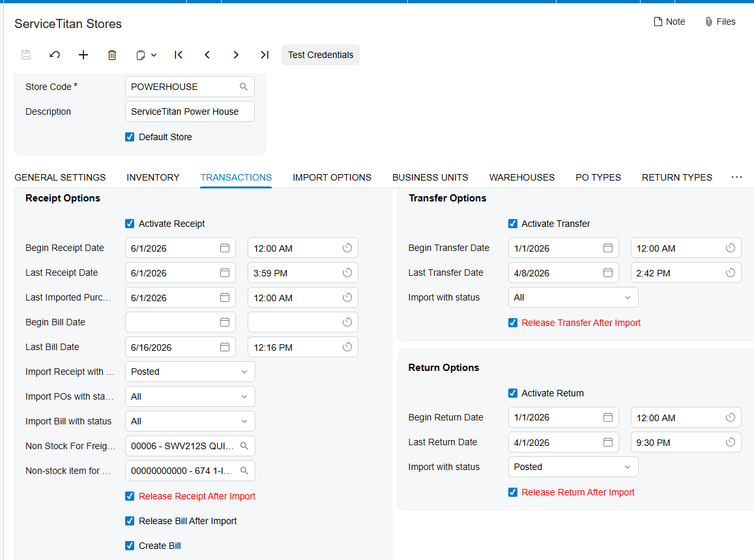Open the Files attachment button
This screenshot has width=754, height=560.
click(720, 22)
